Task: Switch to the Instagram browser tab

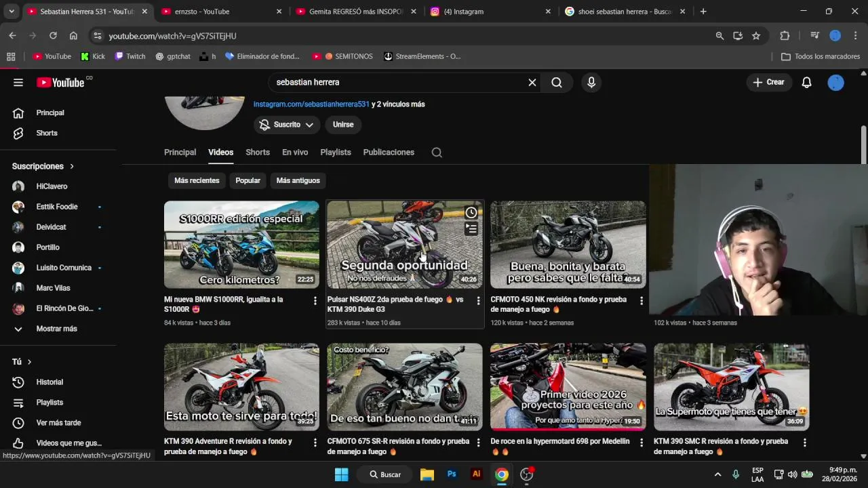Action: coord(491,12)
